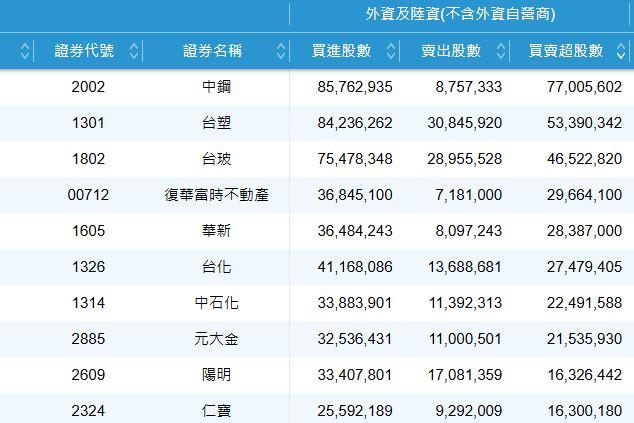Sort by 證券代號 using its sort arrows
Viewport: 634px width, 423px height.
pos(134,51)
